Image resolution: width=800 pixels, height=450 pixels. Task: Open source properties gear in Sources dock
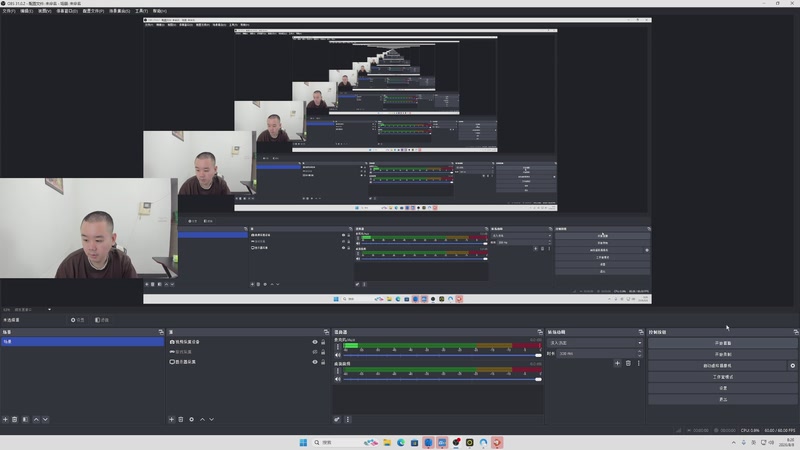[191, 419]
